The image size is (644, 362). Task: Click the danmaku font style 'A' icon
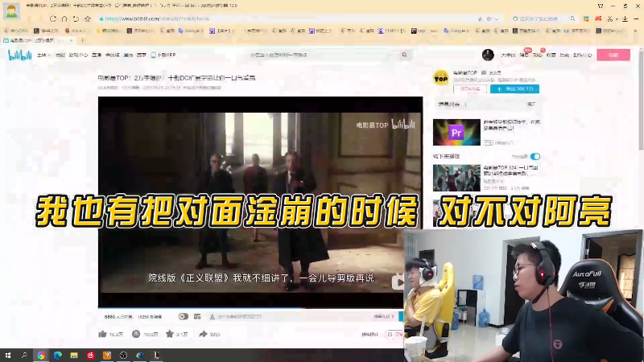tap(213, 316)
